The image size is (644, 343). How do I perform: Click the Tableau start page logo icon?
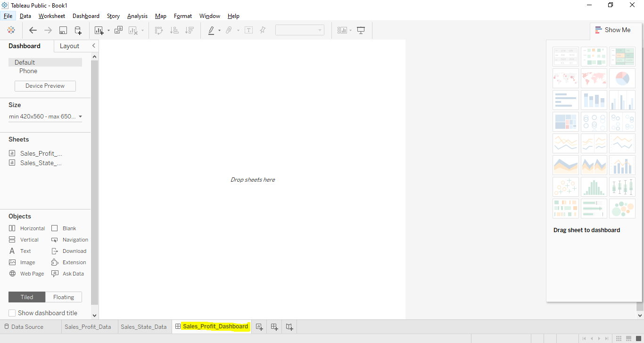point(11,30)
